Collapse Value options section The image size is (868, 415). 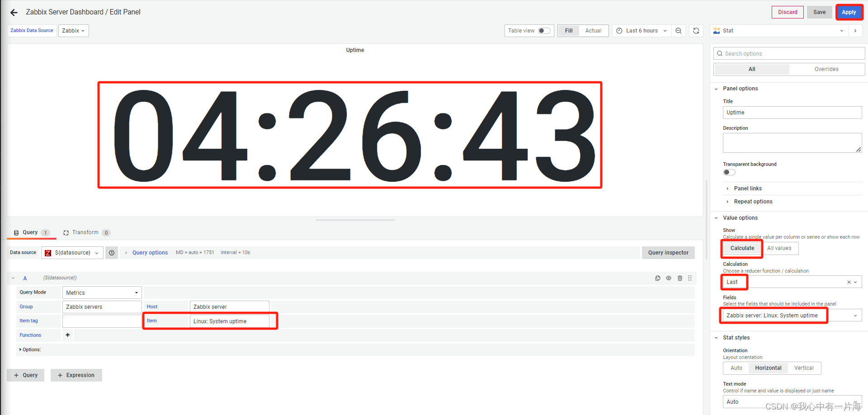(x=740, y=218)
